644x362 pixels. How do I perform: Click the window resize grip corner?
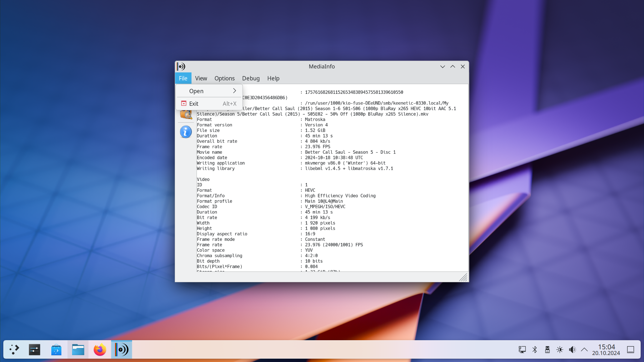(464, 277)
